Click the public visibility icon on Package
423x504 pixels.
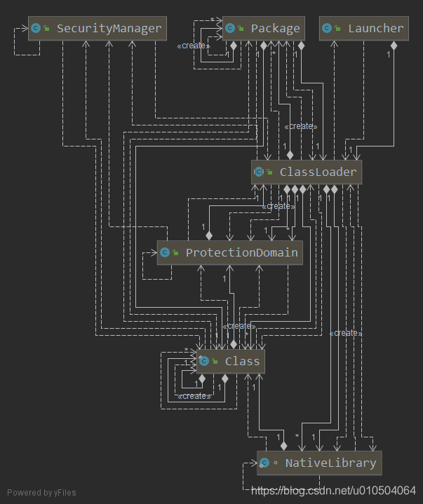click(241, 29)
